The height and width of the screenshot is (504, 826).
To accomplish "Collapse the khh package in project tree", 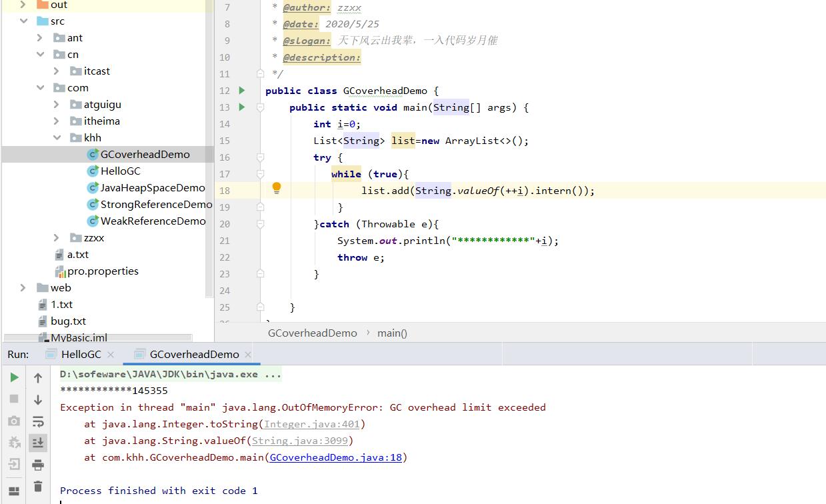I will click(57, 138).
